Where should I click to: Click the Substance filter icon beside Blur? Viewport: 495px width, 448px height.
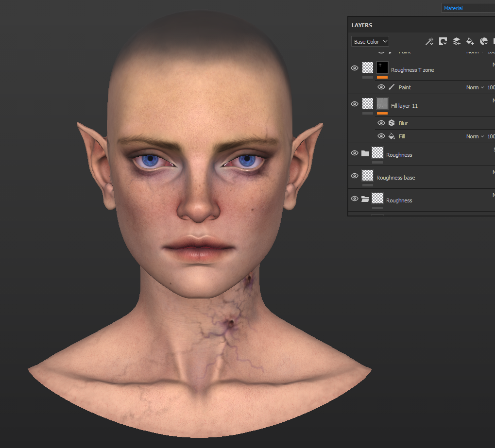(x=392, y=123)
